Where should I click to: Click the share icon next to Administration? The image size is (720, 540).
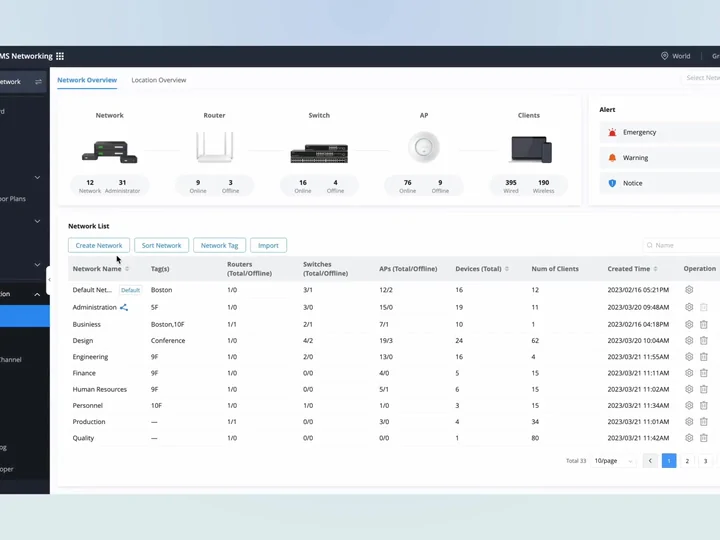pyautogui.click(x=124, y=307)
